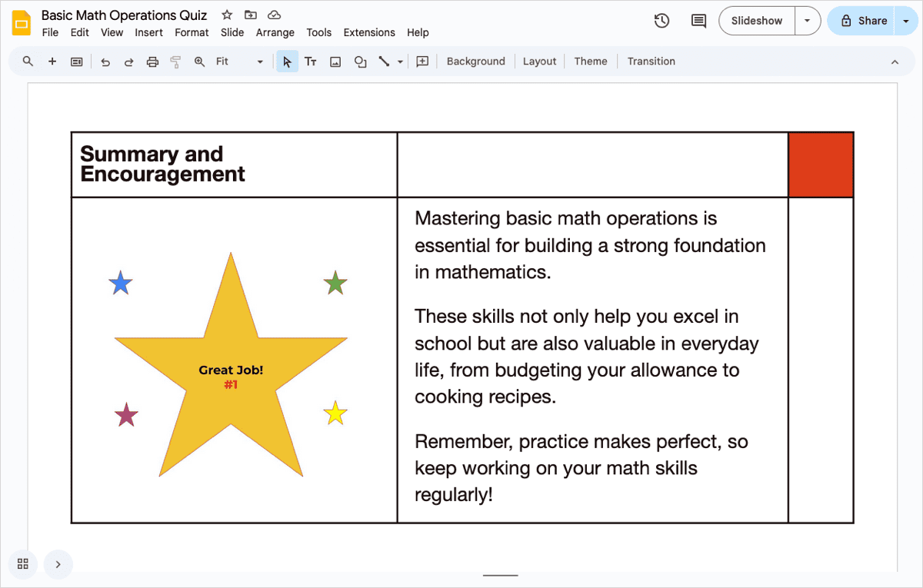
Task: Insert an image from toolbar
Action: 335,61
